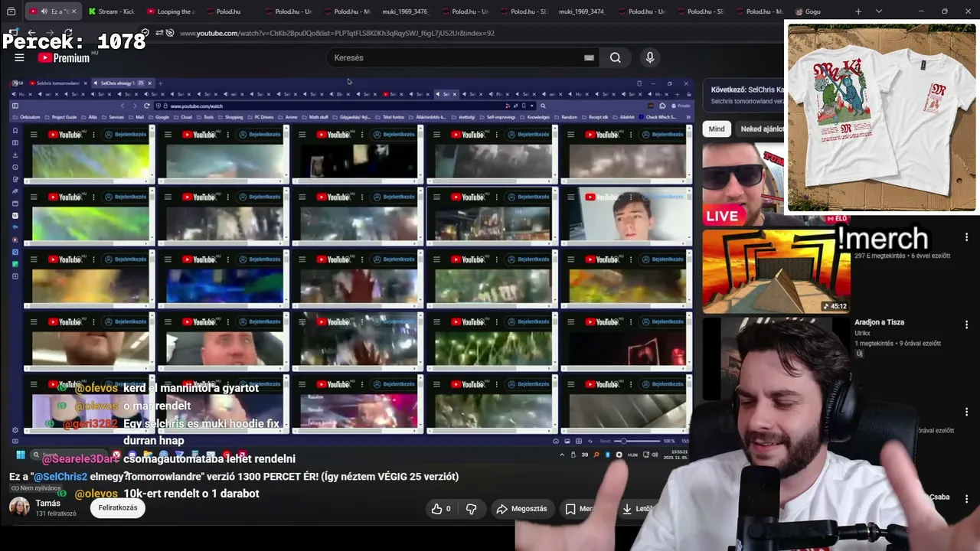
Task: Download the video with the Letöltés arrow
Action: tap(628, 509)
